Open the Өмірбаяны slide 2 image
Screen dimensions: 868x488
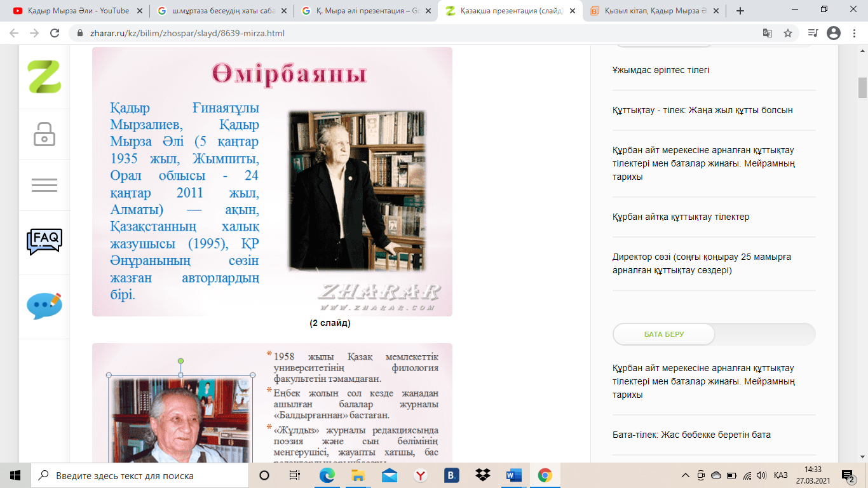click(272, 182)
